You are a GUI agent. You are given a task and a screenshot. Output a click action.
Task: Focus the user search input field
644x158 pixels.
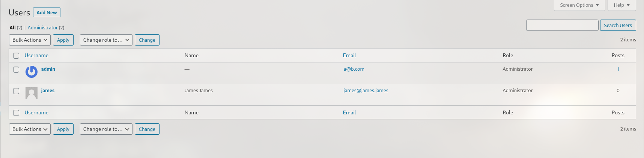tap(562, 26)
